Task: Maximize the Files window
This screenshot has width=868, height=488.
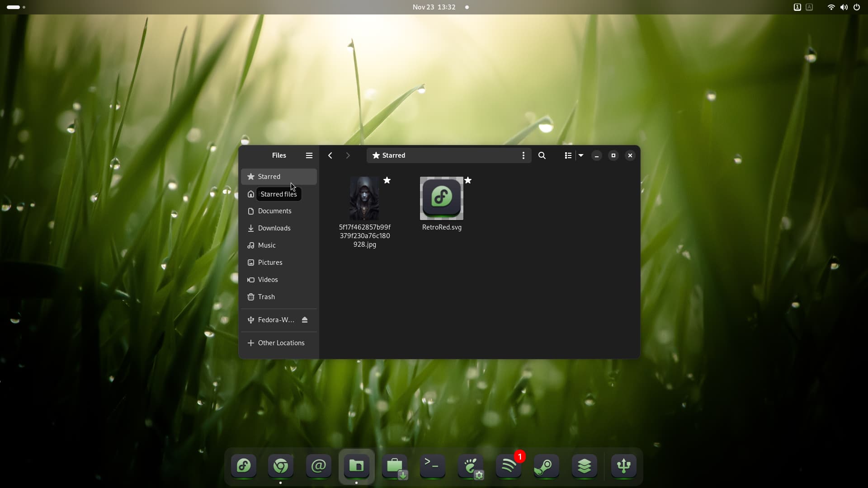Action: (613, 155)
